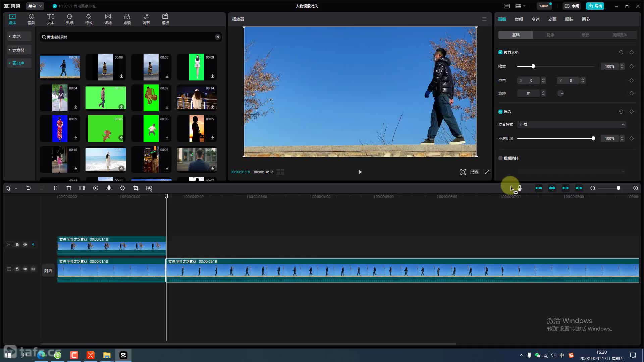Switch to the 音频 tab in properties panel
Image resolution: width=644 pixels, height=362 pixels.
[x=519, y=19]
